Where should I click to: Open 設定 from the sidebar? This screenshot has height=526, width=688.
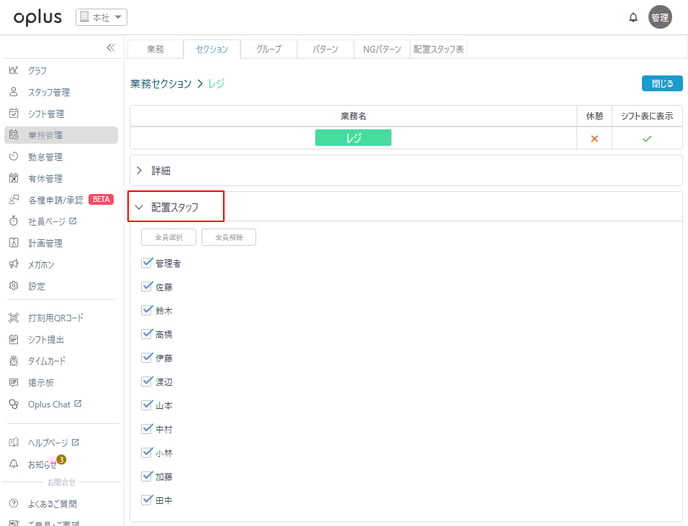click(x=37, y=286)
